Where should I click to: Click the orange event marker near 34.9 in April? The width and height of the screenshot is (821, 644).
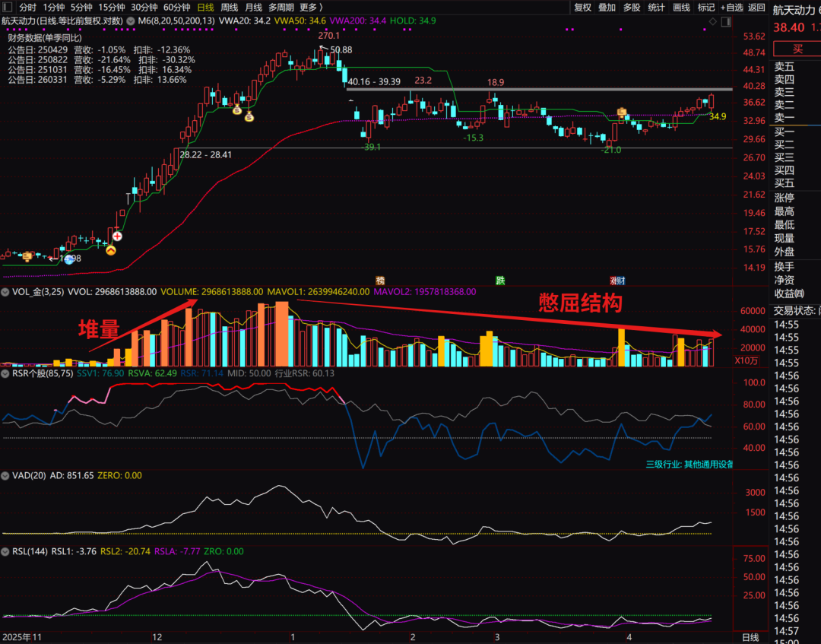[622, 112]
